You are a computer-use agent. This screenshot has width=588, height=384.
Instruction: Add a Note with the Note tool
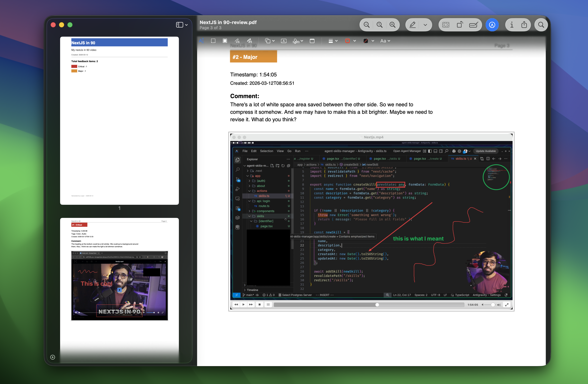pyautogui.click(x=312, y=41)
